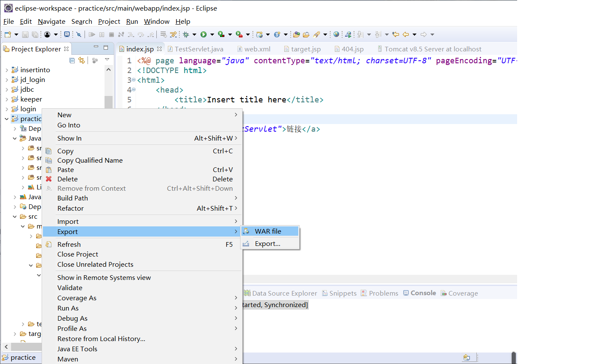Close the Project Explorer view
This screenshot has width=614, height=364.
(66, 49)
